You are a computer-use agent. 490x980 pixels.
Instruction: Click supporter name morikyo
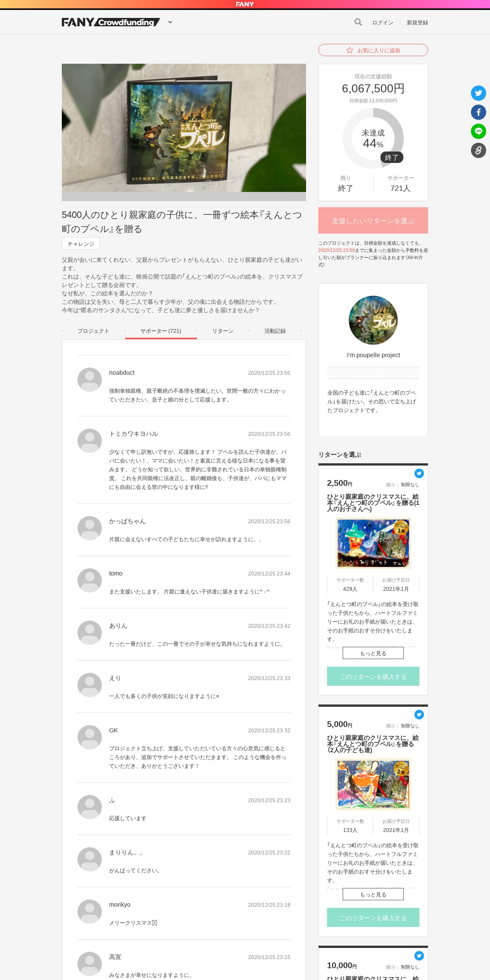click(x=120, y=905)
